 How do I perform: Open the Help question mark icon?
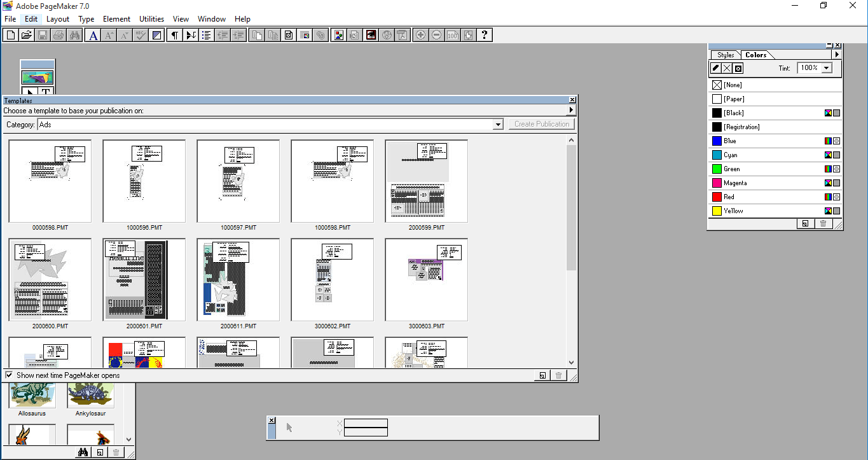click(x=485, y=35)
